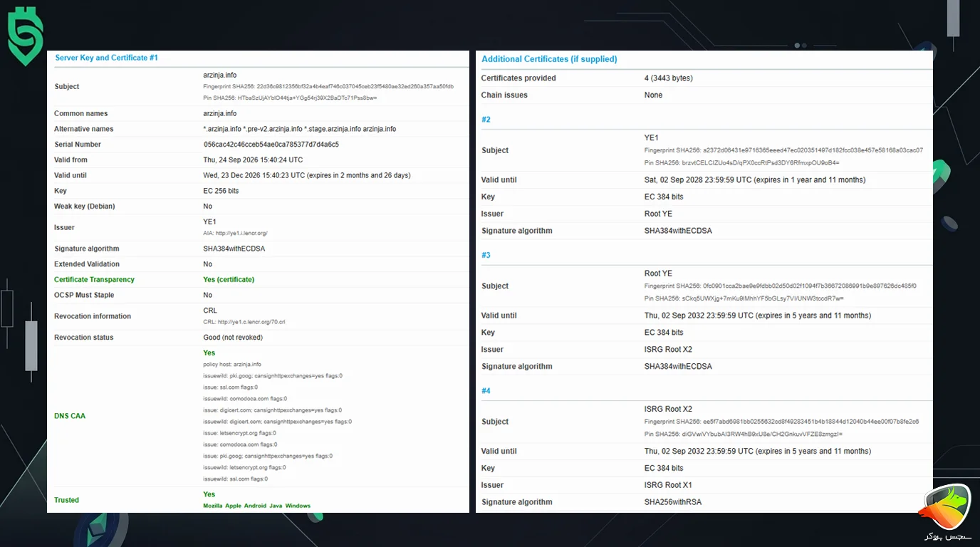Click the Pin SHA256 starting with HTbaSzUjAYbIO44tja
The image size is (980, 547).
click(x=290, y=98)
